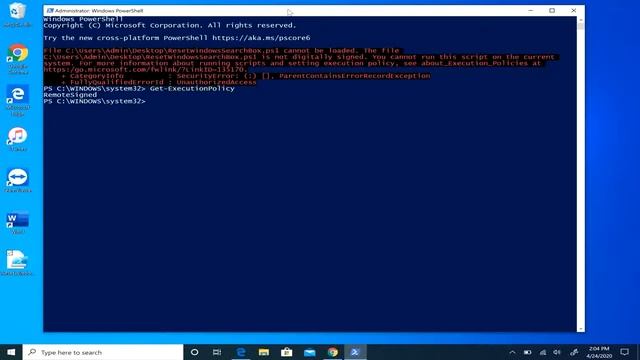The image size is (640, 360).
Task: Open the network tray icon
Action: tap(542, 352)
